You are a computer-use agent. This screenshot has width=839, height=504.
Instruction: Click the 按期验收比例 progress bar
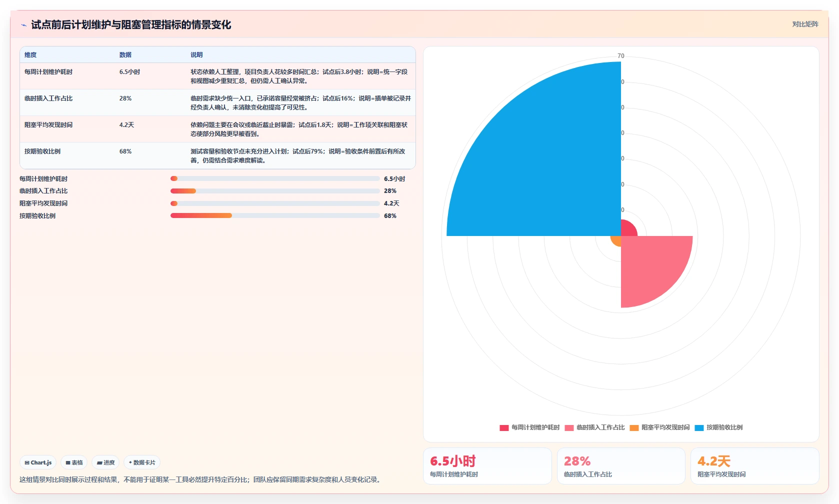[x=275, y=215]
